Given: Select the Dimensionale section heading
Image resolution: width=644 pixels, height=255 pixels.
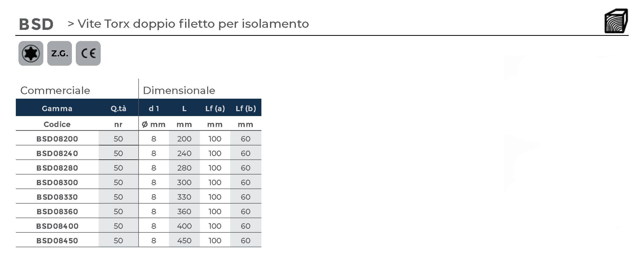Looking at the screenshot, I should click(x=179, y=90).
